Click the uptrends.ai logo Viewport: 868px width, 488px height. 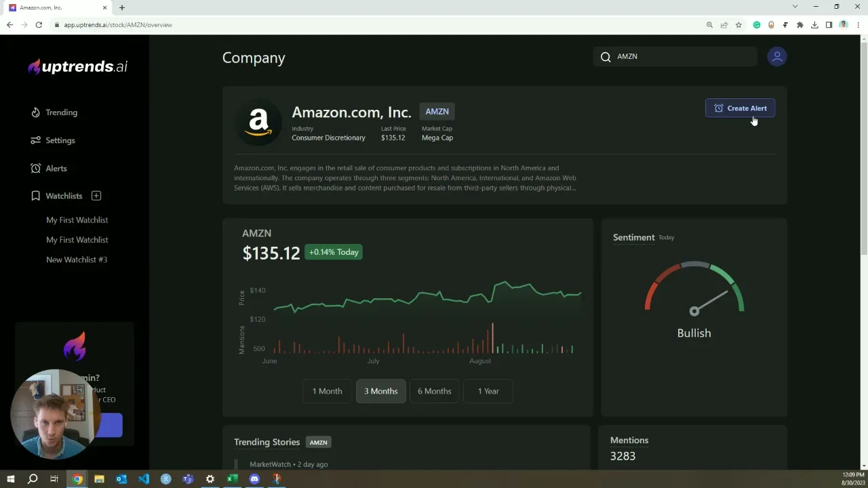[77, 66]
